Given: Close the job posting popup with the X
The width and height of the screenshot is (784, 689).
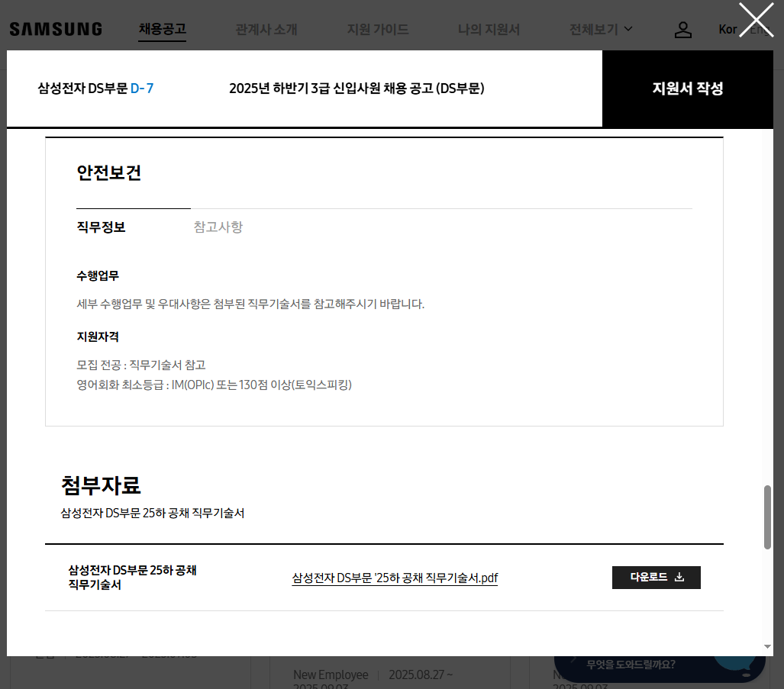Looking at the screenshot, I should tap(756, 20).
